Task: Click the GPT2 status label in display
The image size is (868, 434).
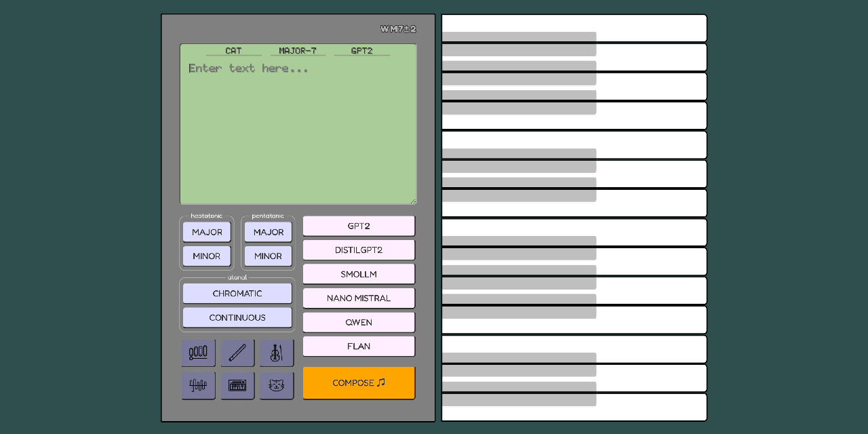Action: 361,50
